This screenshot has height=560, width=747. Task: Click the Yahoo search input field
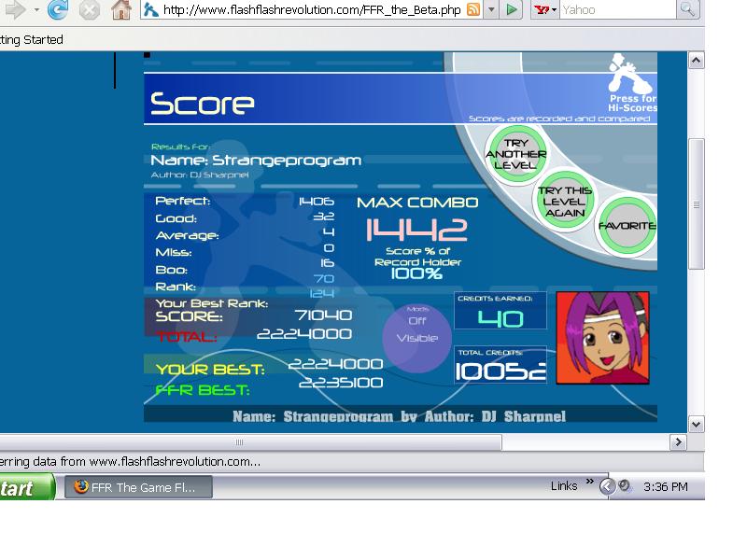(x=618, y=9)
